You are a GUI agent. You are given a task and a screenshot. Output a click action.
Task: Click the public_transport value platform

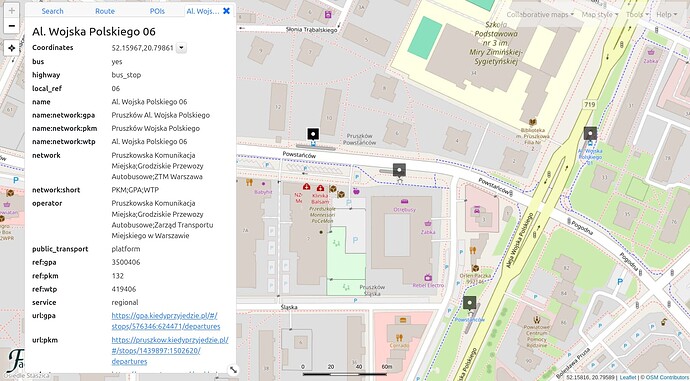tap(126, 249)
